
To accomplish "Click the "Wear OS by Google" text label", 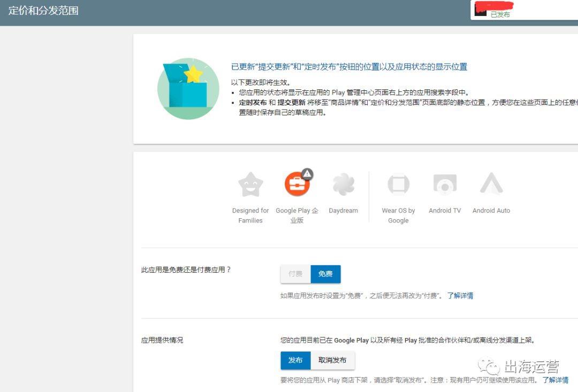I will [x=398, y=216].
